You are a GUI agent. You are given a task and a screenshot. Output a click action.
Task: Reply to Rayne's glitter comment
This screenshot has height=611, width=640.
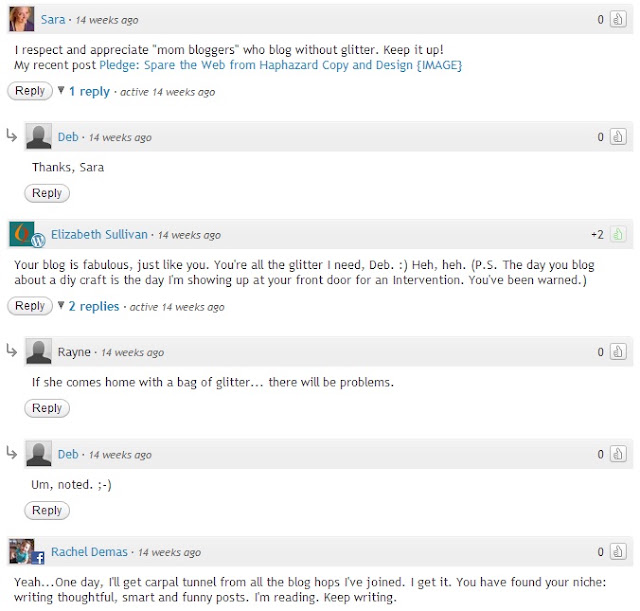pos(47,408)
